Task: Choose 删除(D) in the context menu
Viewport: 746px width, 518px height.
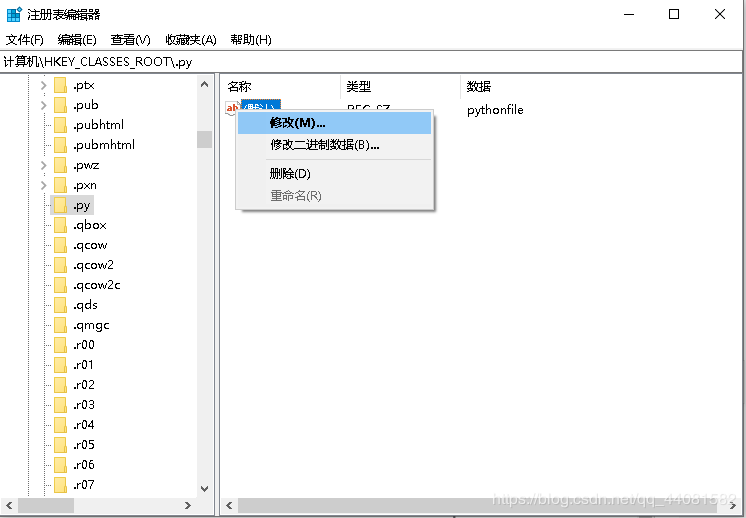Action: [334, 174]
